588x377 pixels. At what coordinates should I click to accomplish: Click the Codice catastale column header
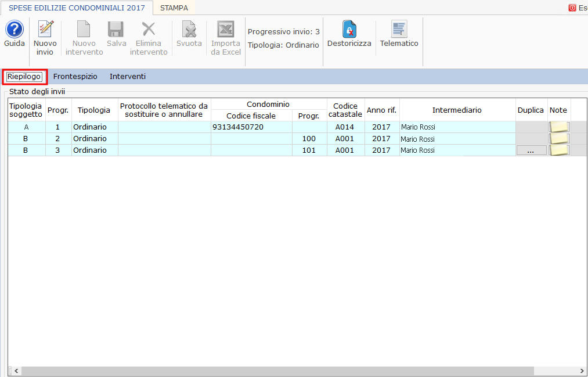pyautogui.click(x=346, y=110)
